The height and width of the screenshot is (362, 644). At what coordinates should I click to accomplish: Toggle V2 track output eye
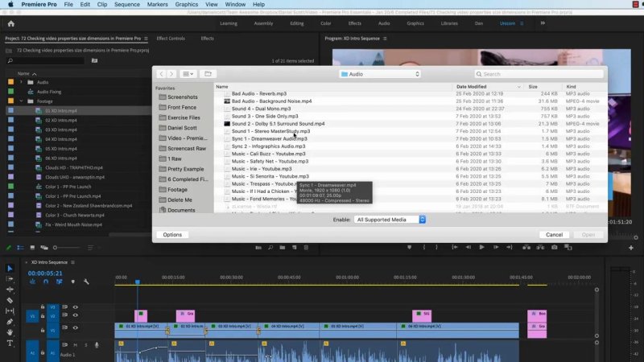(75, 315)
